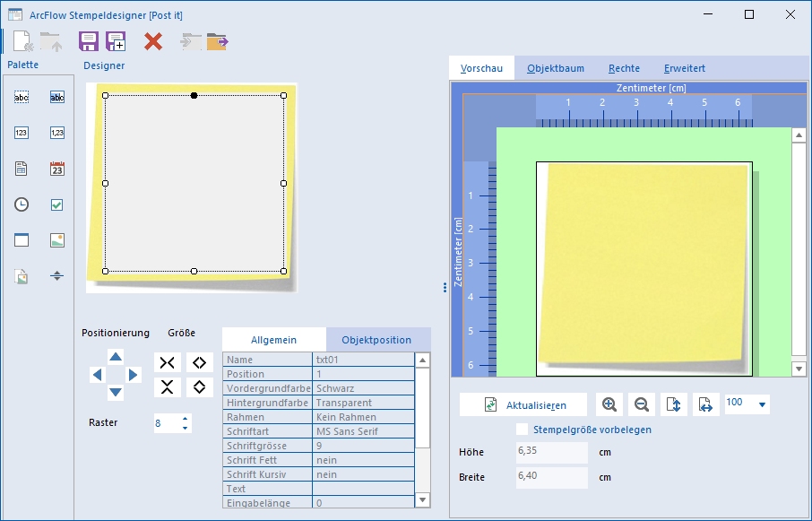Increase the Raster value with up arrow

click(185, 419)
